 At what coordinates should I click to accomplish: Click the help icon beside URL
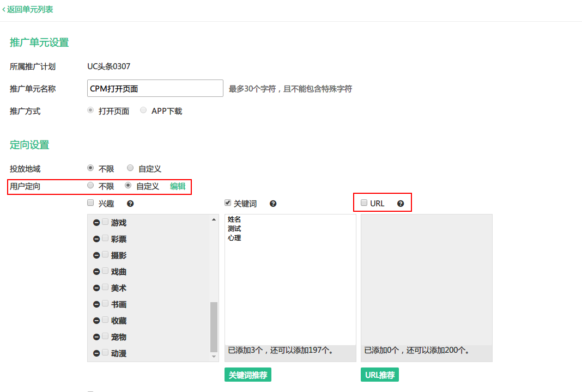click(x=401, y=204)
